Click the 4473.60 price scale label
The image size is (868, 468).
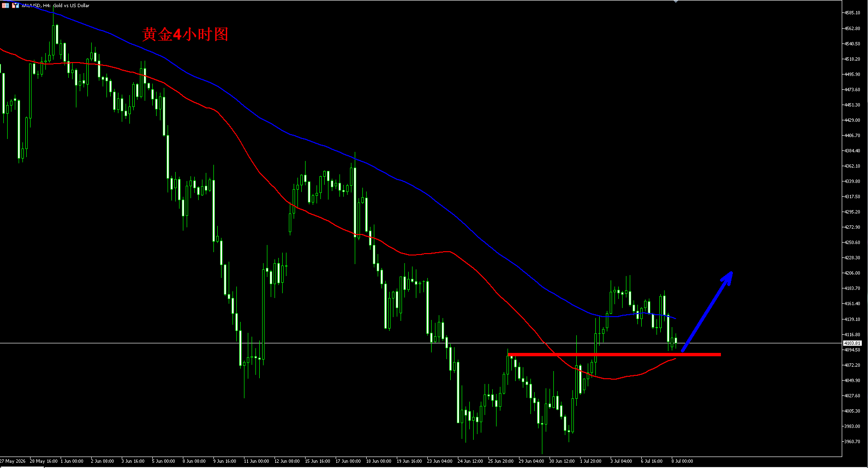pyautogui.click(x=852, y=89)
